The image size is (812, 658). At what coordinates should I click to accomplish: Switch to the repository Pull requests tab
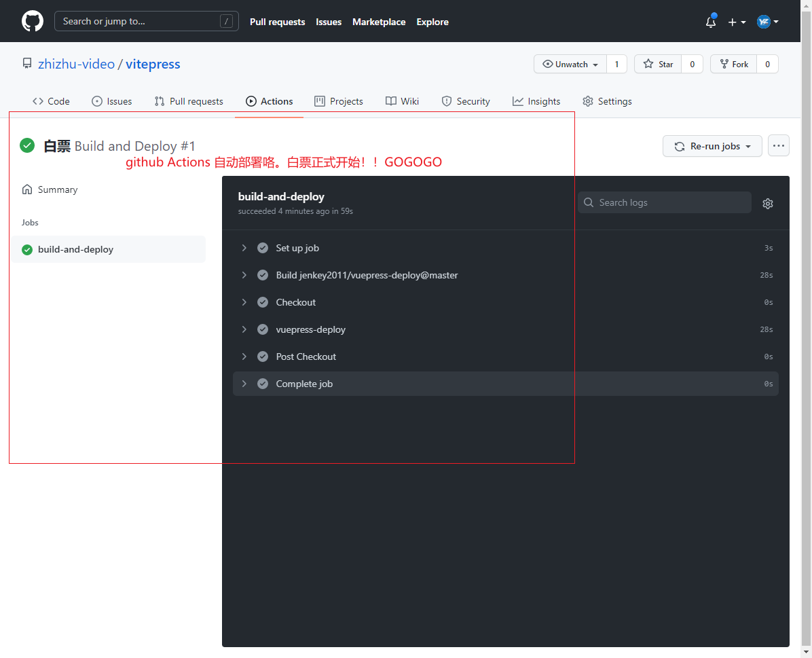coord(189,102)
